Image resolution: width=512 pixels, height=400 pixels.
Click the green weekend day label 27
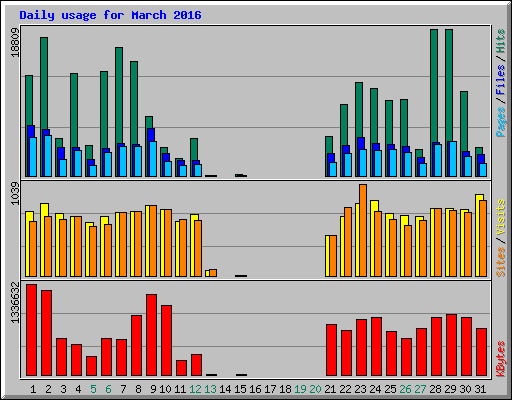tap(420, 389)
